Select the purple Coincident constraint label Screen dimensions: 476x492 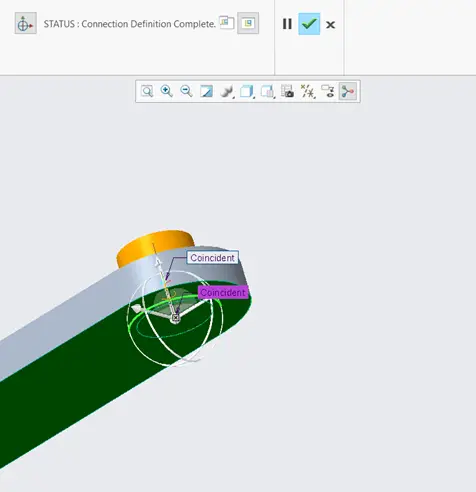tap(223, 292)
